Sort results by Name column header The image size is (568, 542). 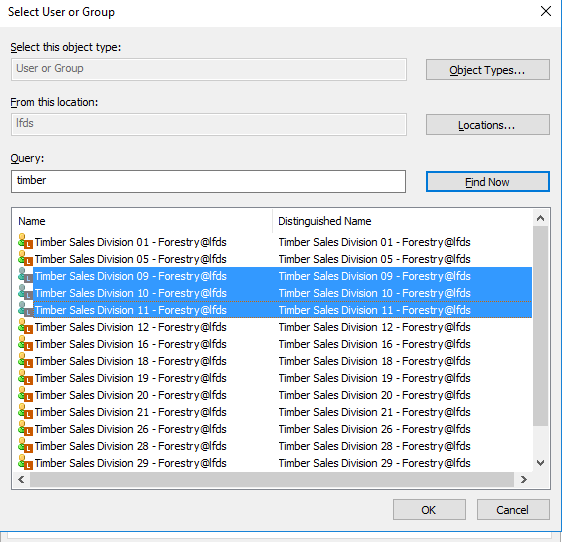pyautogui.click(x=143, y=221)
